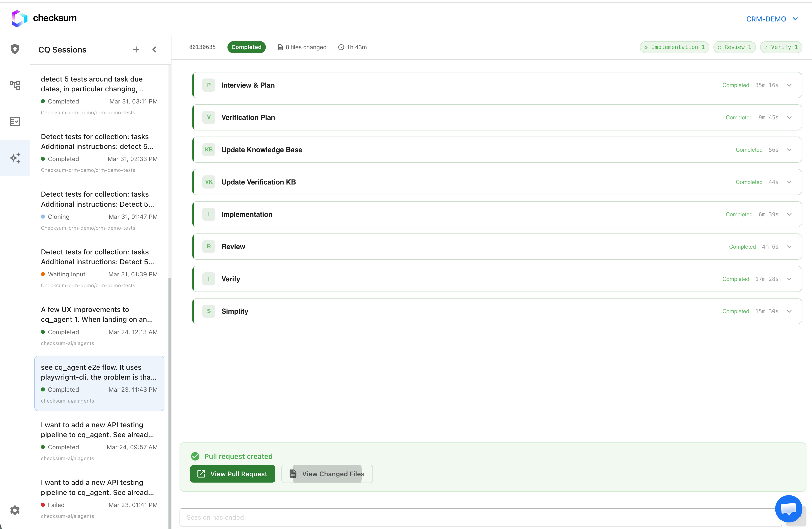
Task: Click the S badge of Simplify step
Action: [209, 311]
